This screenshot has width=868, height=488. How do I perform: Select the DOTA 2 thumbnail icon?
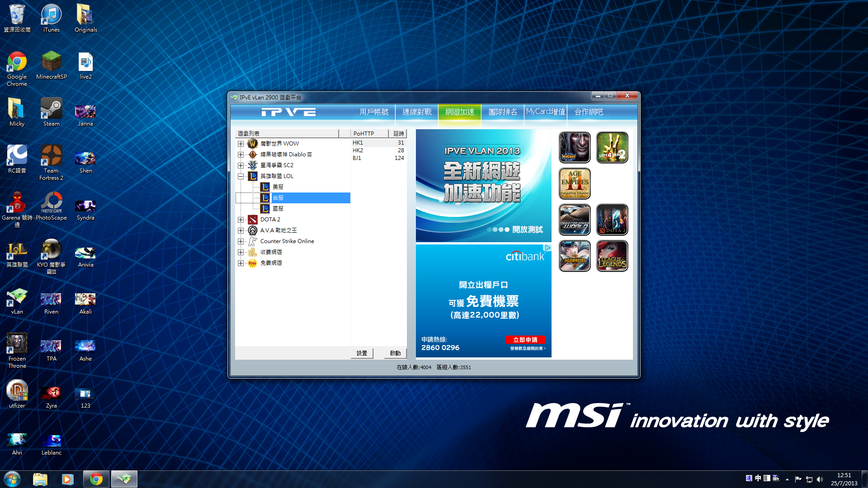tap(612, 220)
